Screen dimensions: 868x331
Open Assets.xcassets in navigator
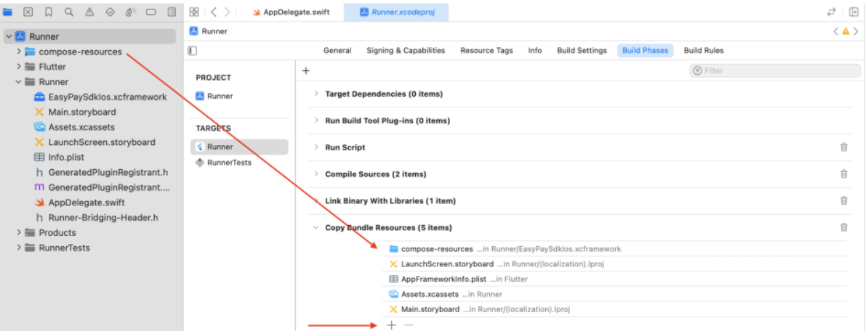click(x=74, y=127)
